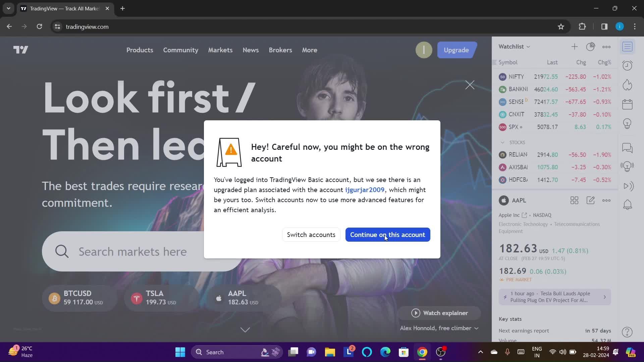Open the new browser tab button

[122, 8]
